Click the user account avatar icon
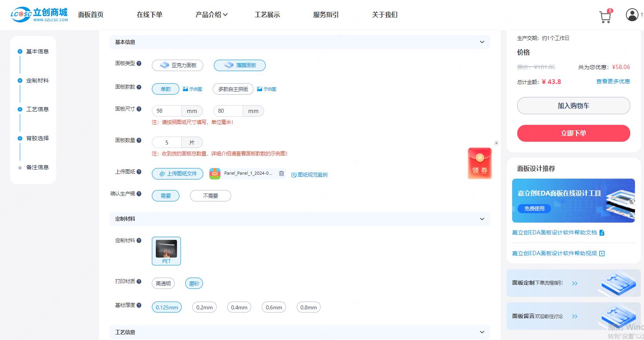Screen dimensions: 644x340 (x=632, y=15)
